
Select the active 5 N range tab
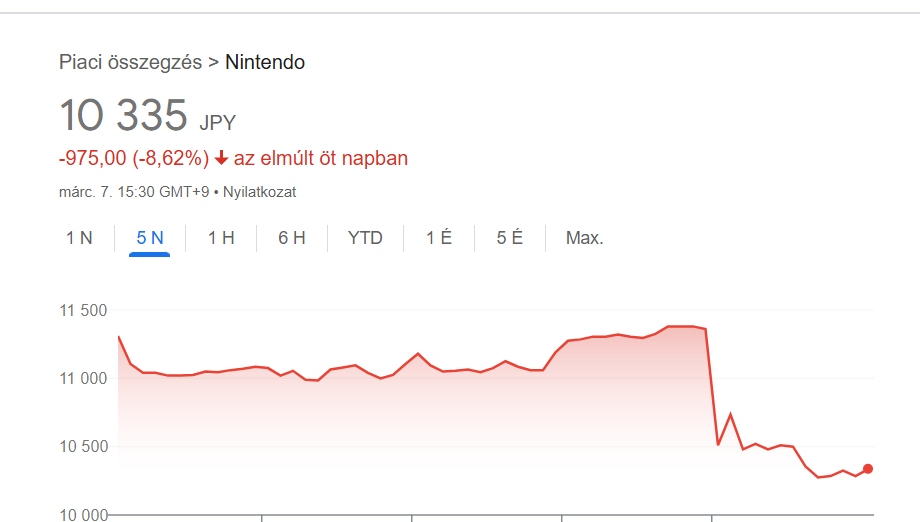150,238
